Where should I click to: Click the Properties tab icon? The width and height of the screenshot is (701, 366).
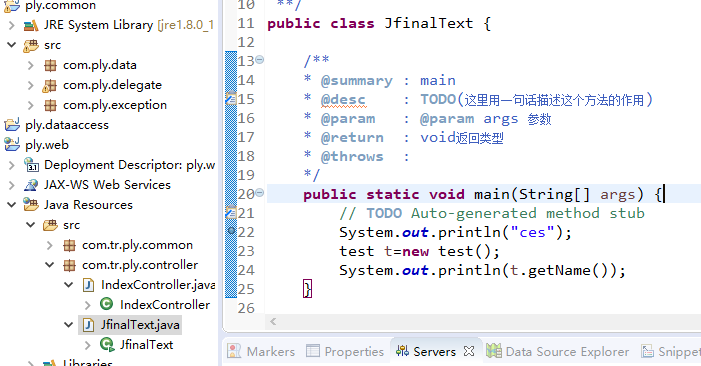pyautogui.click(x=313, y=351)
